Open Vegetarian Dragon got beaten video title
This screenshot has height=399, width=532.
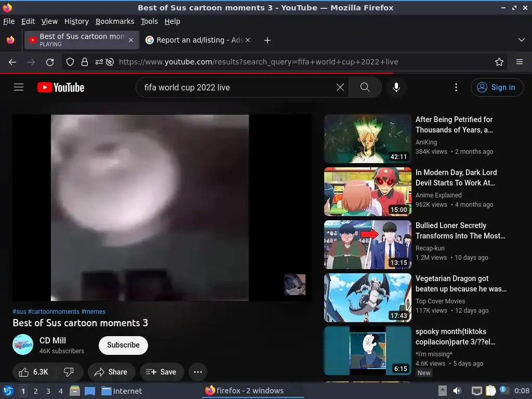[461, 284]
